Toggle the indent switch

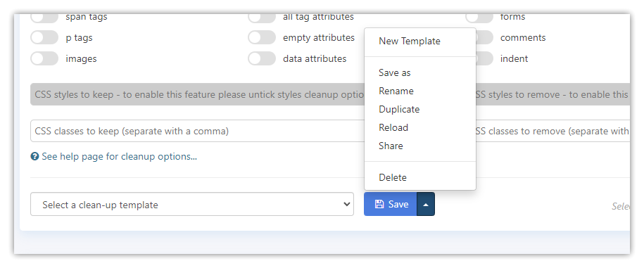pos(485,58)
